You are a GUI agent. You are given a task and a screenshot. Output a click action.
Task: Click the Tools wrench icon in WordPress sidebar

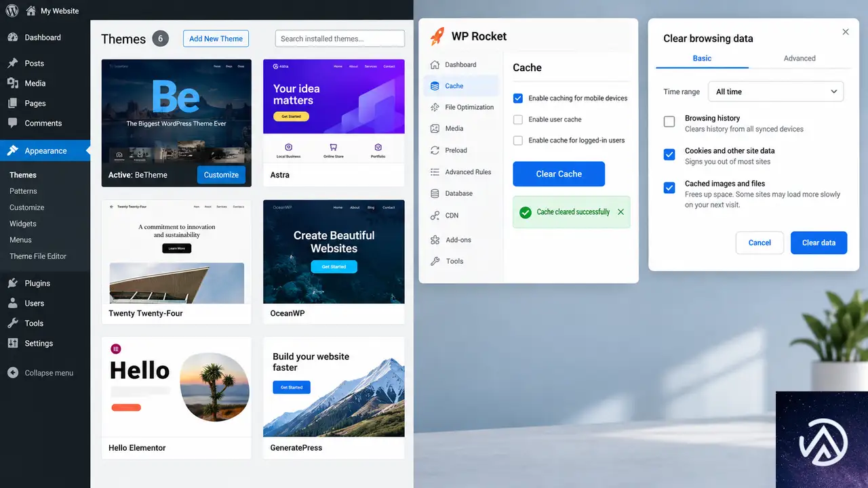click(13, 323)
